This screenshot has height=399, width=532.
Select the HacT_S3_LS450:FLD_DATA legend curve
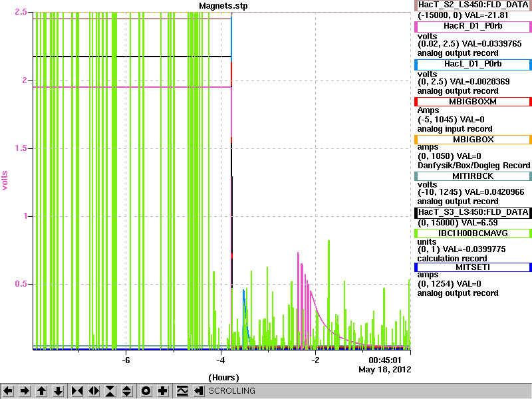[x=473, y=212]
